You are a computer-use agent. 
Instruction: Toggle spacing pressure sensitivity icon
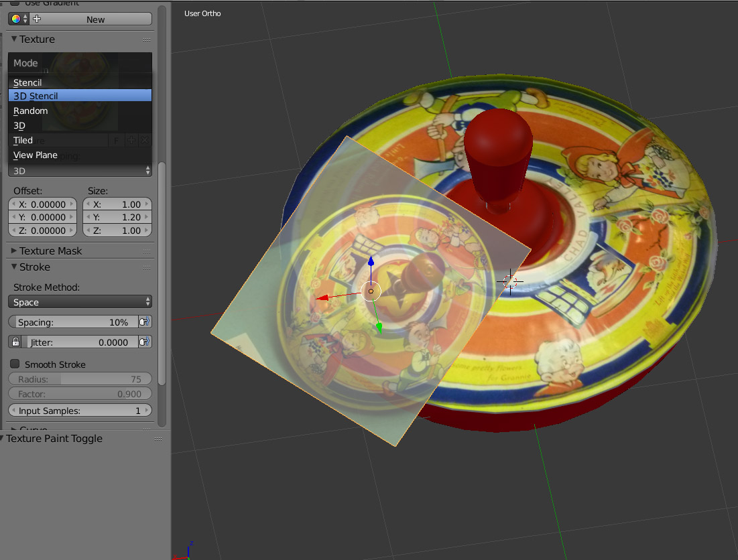click(x=145, y=322)
